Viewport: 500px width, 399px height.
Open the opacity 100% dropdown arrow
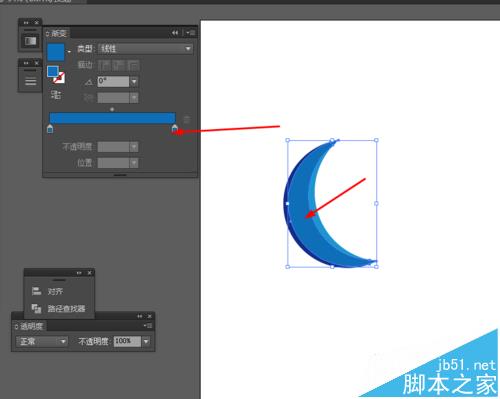pyautogui.click(x=146, y=341)
